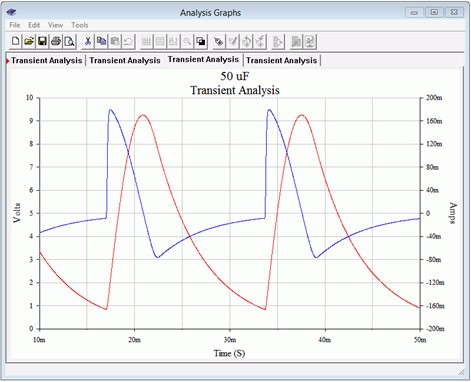
Task: Save the graph using the floppy disk icon
Action: pos(42,41)
